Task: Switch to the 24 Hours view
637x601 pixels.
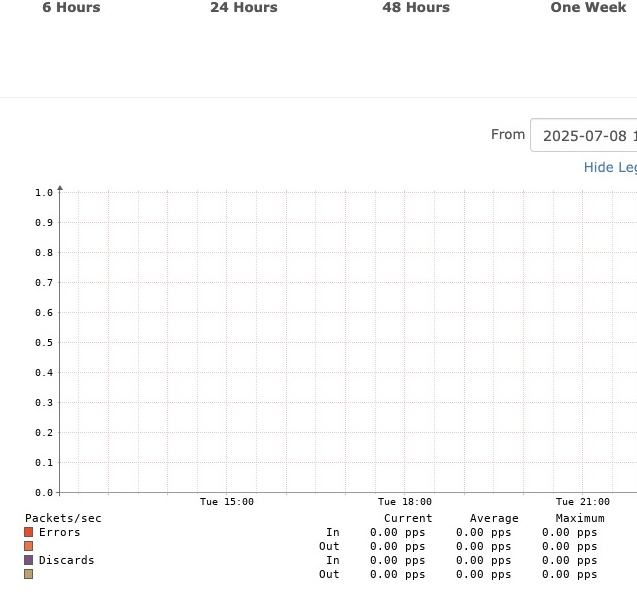Action: point(244,8)
